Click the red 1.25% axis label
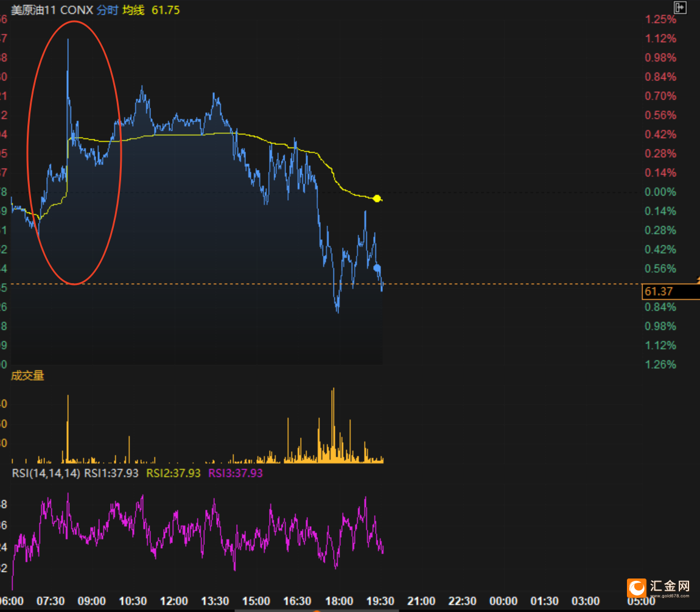The height and width of the screenshot is (612, 700). (x=660, y=19)
